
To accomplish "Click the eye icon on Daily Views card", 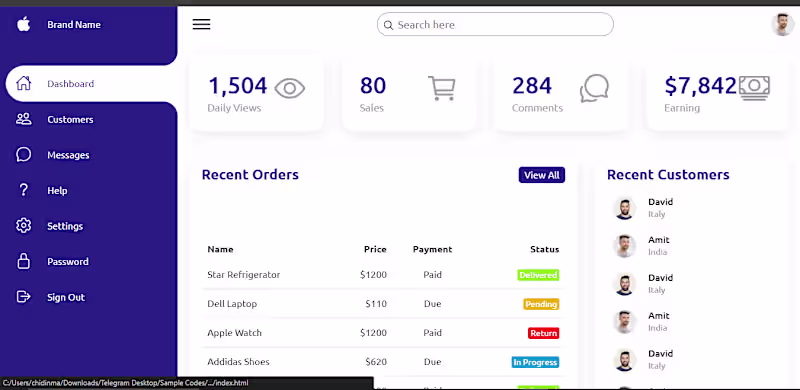I will pos(290,89).
